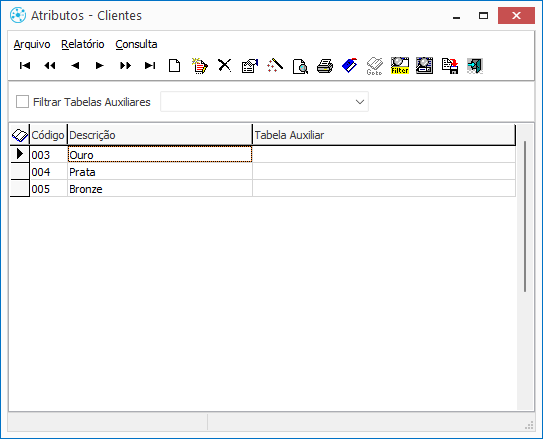
Task: Open the Consulta menu
Action: 136,44
